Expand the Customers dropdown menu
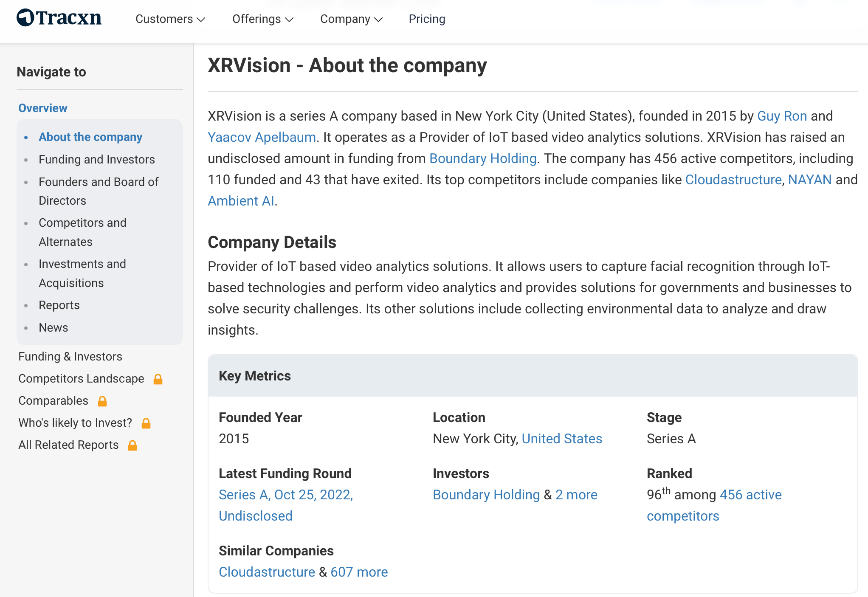This screenshot has height=597, width=868. [170, 19]
